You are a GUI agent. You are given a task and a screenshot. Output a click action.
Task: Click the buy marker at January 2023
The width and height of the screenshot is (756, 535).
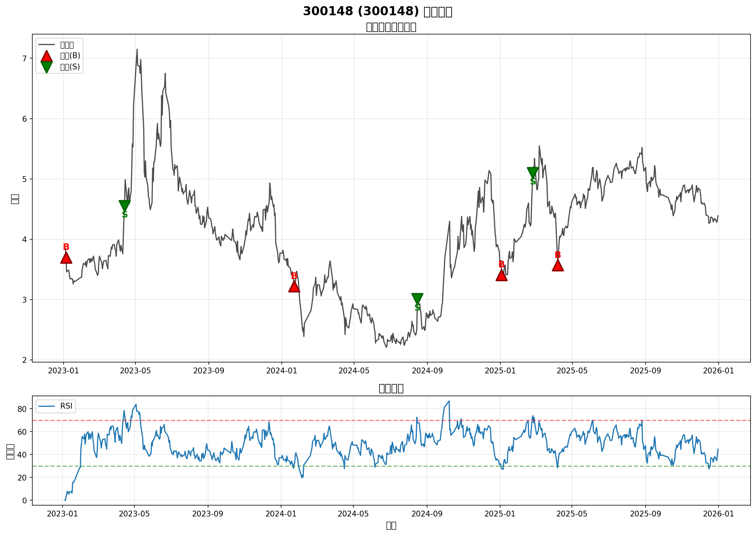point(66,258)
